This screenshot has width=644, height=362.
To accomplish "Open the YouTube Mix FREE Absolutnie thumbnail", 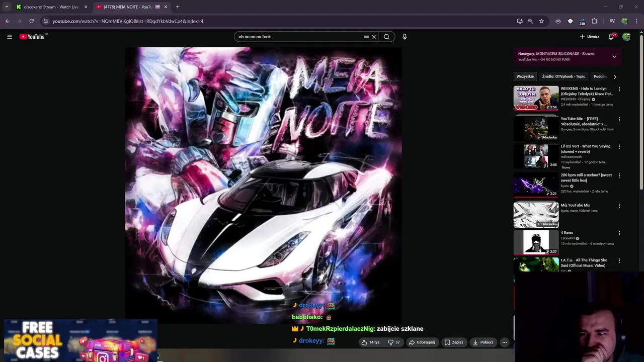I will [x=536, y=128].
